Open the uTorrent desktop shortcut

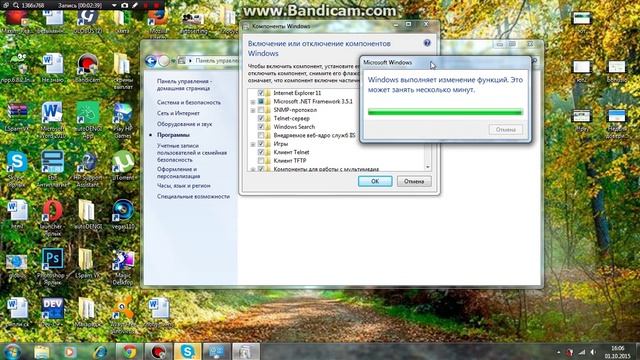(123, 165)
